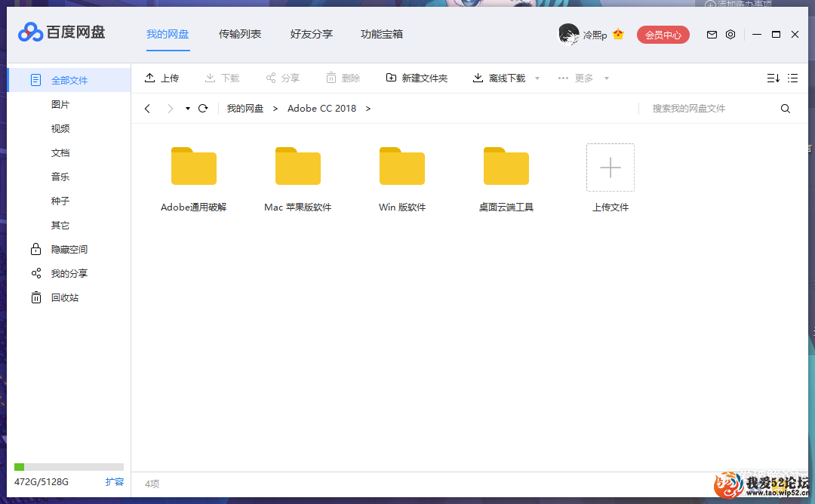Screen dimensions: 815x504
Task: Click 我的网盘 in the breadcrumb
Action: (x=244, y=108)
